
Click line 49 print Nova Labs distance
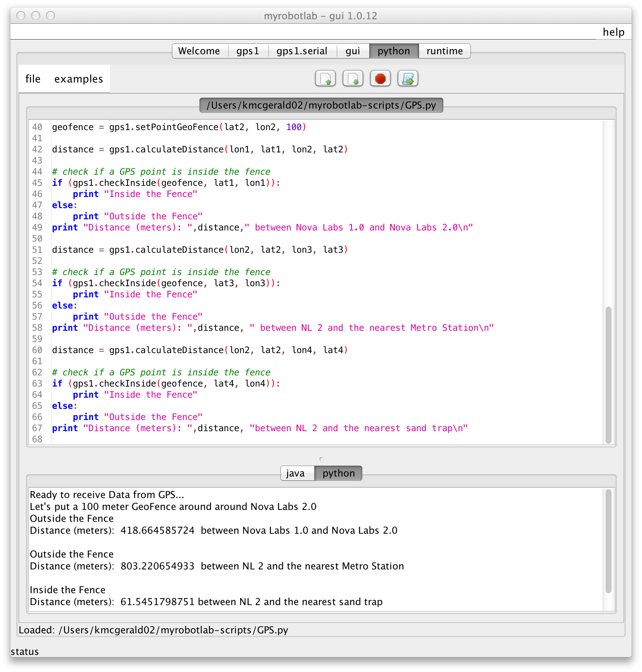coord(262,227)
